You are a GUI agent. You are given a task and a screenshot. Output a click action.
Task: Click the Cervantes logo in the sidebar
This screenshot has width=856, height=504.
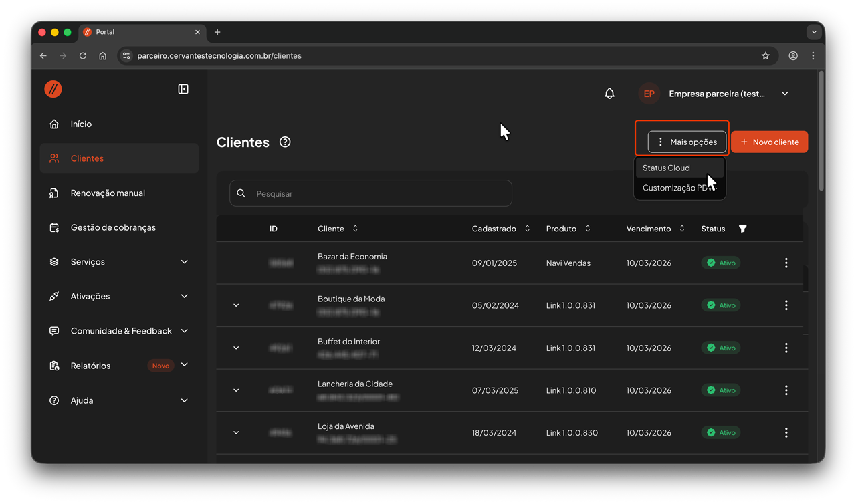tap(53, 89)
